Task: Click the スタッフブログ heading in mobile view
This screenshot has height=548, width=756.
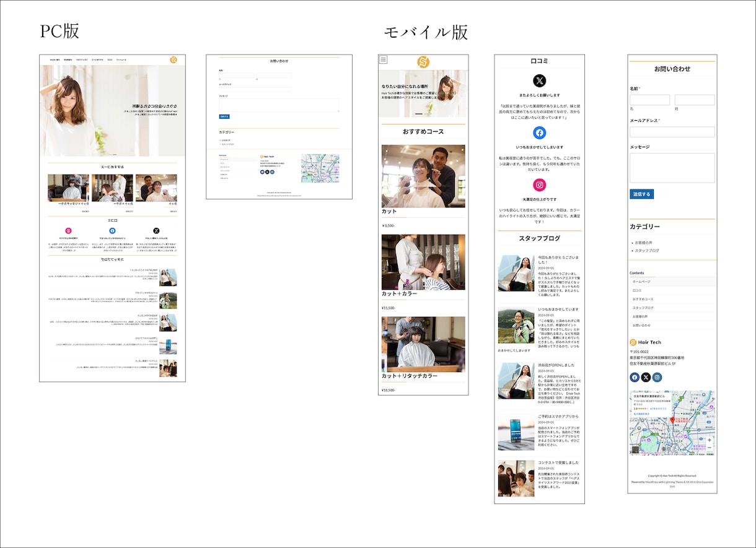Action: click(x=539, y=238)
